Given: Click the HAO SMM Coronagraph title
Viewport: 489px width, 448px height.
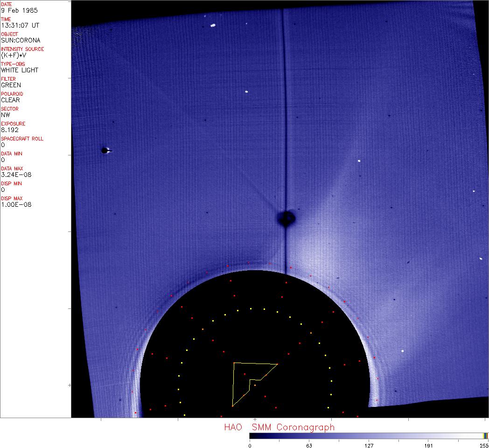Looking at the screenshot, I should (x=279, y=427).
